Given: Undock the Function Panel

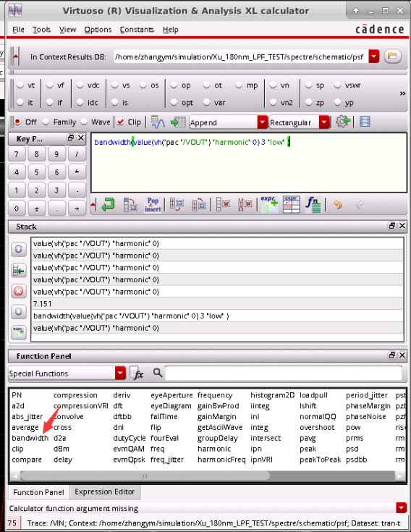Looking at the screenshot, I should pyautogui.click(x=392, y=355).
